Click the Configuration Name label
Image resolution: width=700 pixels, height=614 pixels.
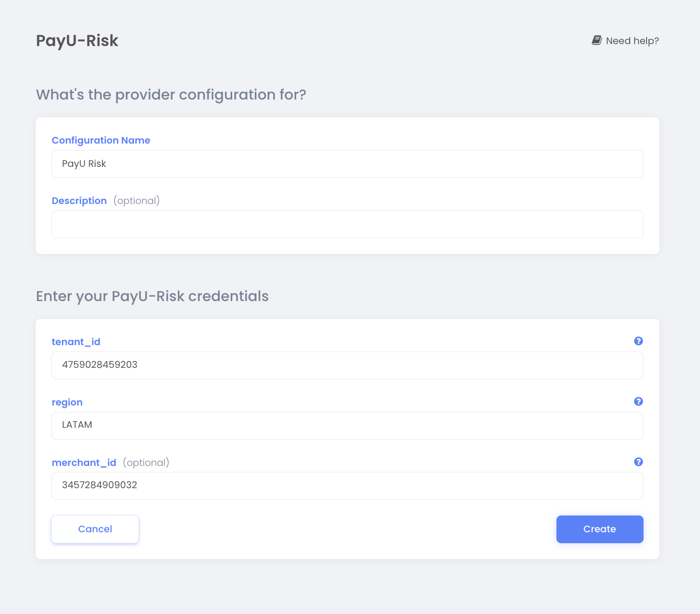[x=101, y=140]
